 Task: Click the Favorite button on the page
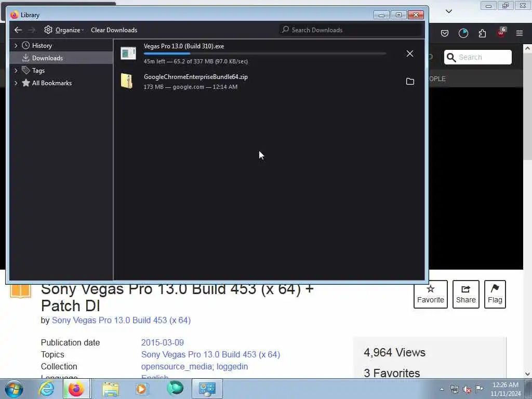pos(431,294)
